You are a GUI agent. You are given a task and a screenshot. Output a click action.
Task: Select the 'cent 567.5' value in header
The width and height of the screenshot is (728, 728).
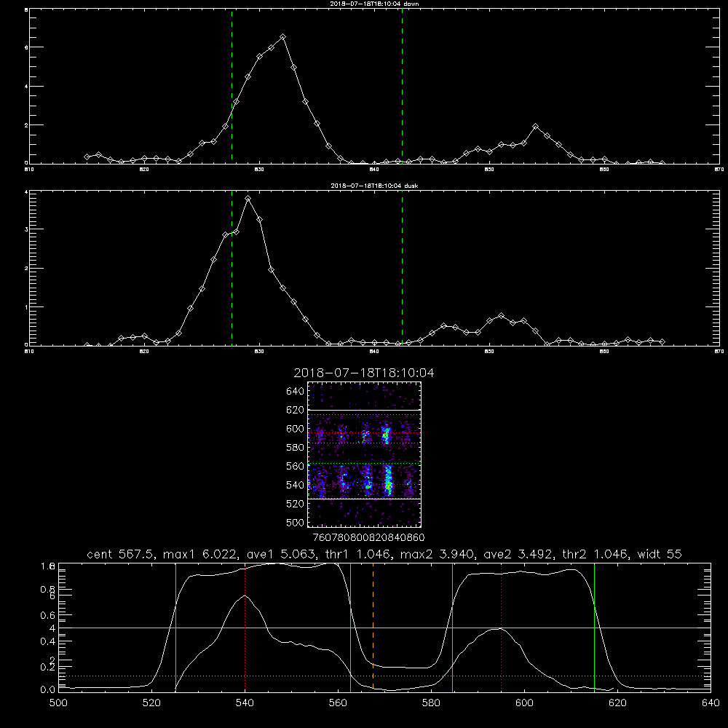pyautogui.click(x=121, y=554)
